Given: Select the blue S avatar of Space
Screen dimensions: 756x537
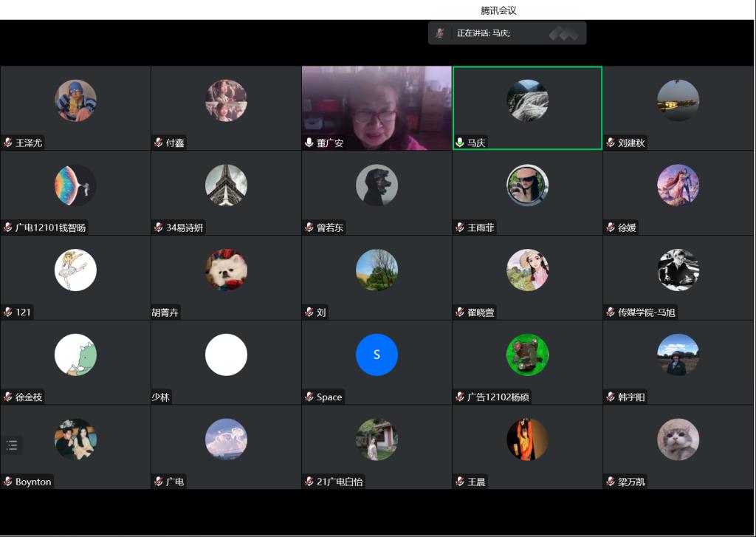Looking at the screenshot, I should 377,355.
